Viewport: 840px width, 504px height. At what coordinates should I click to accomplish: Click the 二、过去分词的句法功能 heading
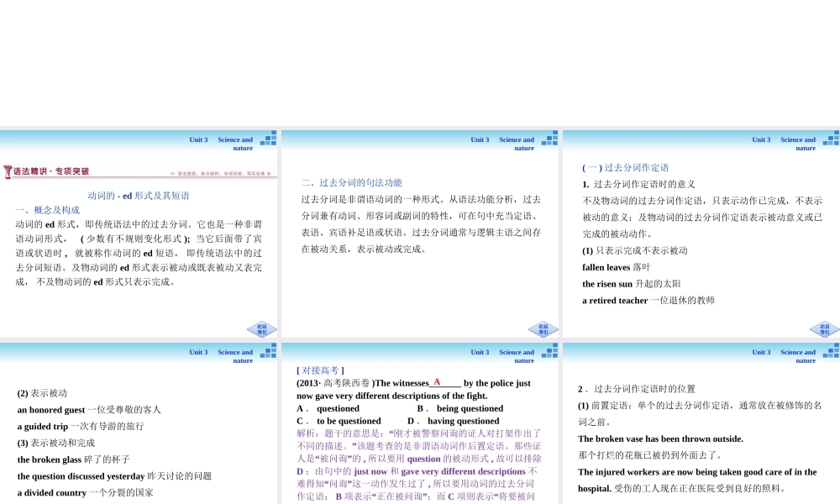351,182
